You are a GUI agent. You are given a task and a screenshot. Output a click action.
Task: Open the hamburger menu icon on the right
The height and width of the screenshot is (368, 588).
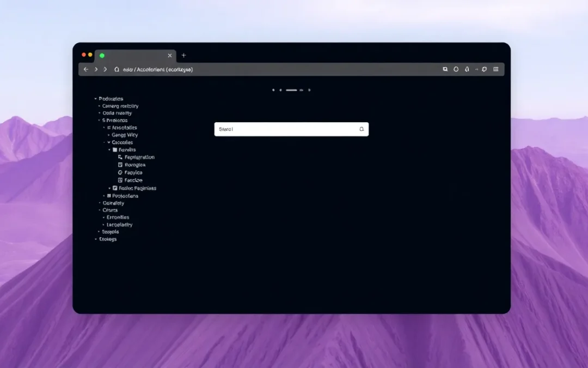(x=497, y=69)
